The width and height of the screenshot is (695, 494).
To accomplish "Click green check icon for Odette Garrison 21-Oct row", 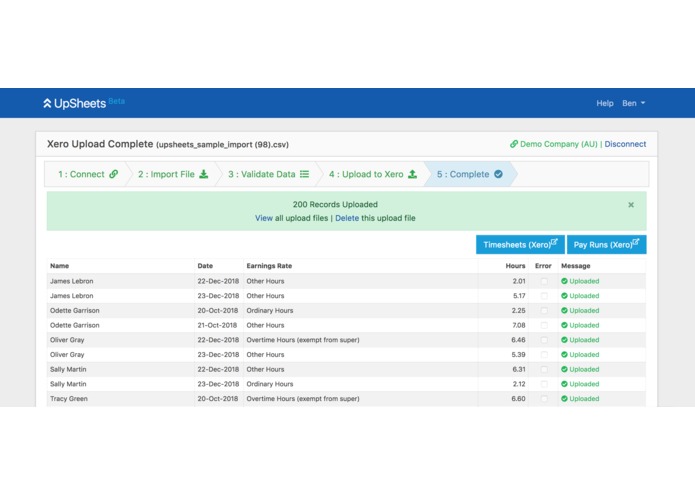I will click(564, 325).
